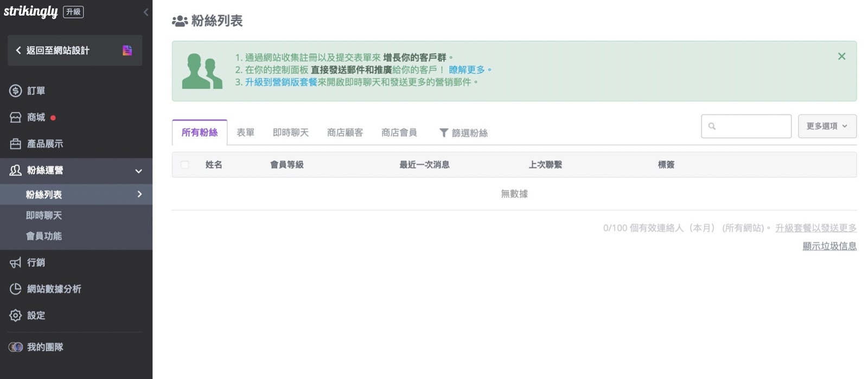The width and height of the screenshot is (868, 379).
Task: Click the purple document icon in sidebar
Action: 127,50
